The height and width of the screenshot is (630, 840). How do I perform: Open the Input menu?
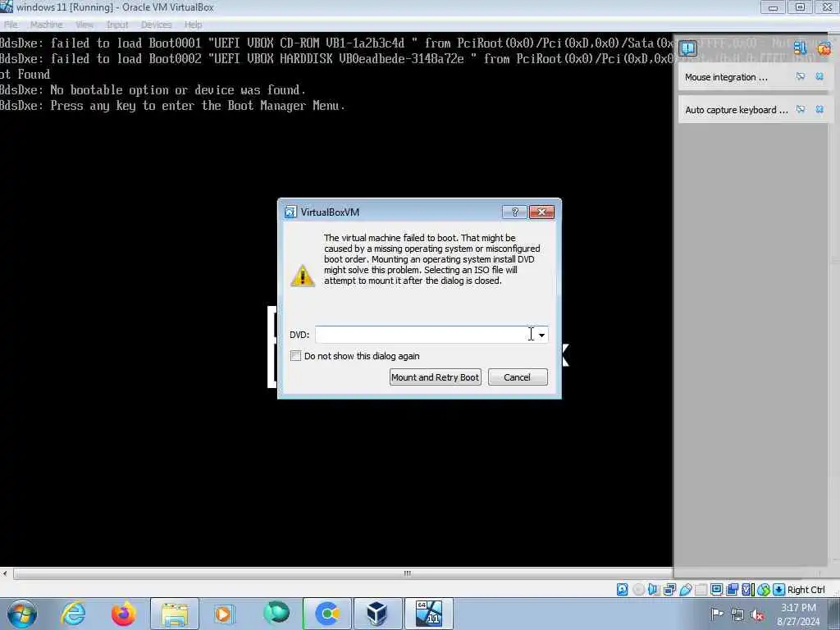[x=116, y=25]
